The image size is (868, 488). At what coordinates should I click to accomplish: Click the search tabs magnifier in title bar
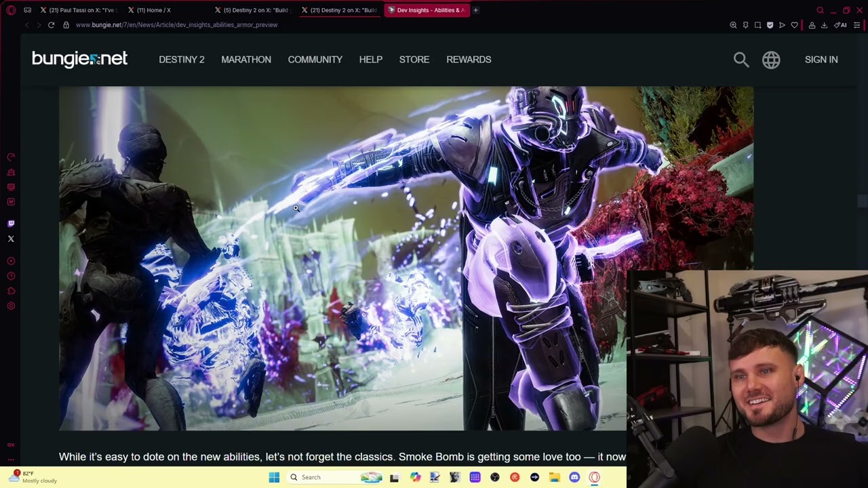(820, 10)
